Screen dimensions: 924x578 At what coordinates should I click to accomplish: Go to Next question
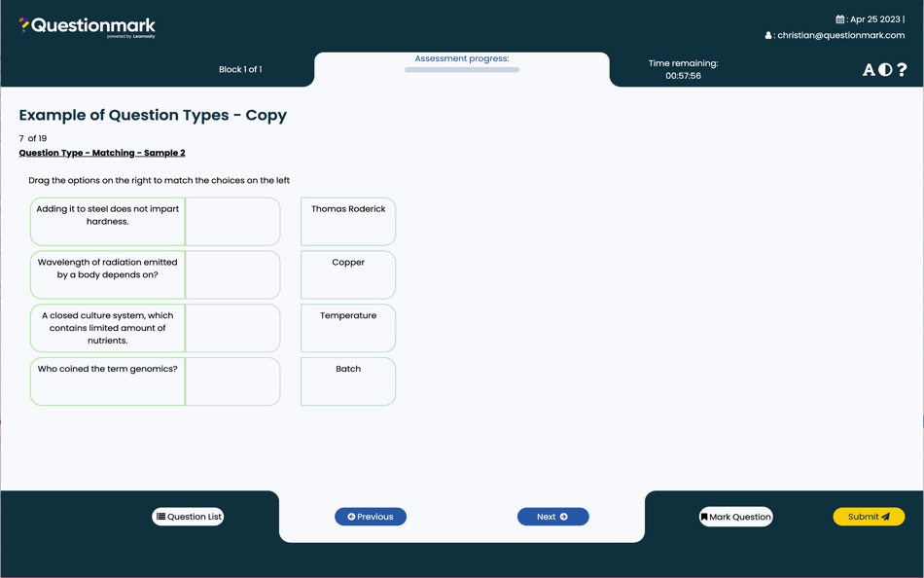(x=552, y=517)
